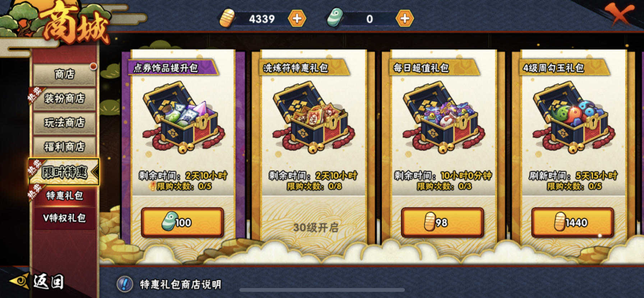Tap the plus icon beside gold coins

(297, 19)
